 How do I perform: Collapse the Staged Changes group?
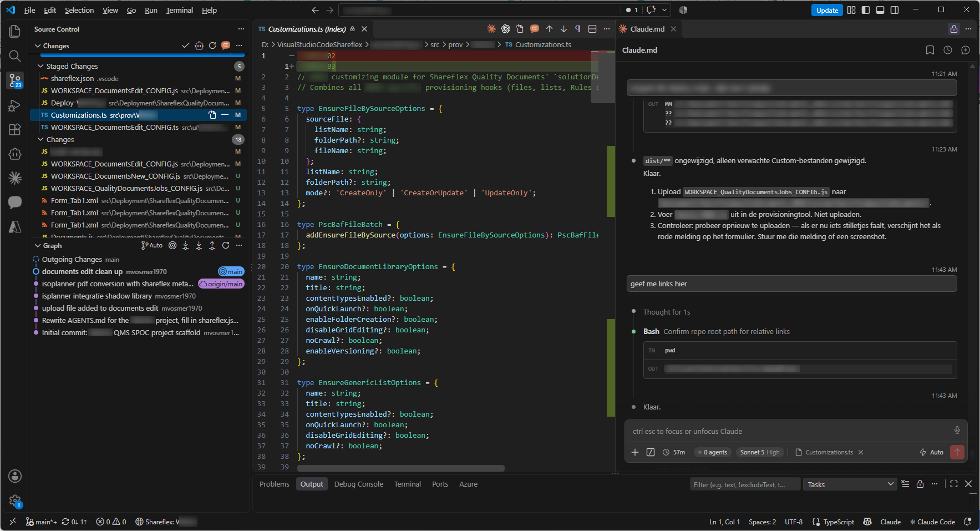pyautogui.click(x=40, y=66)
